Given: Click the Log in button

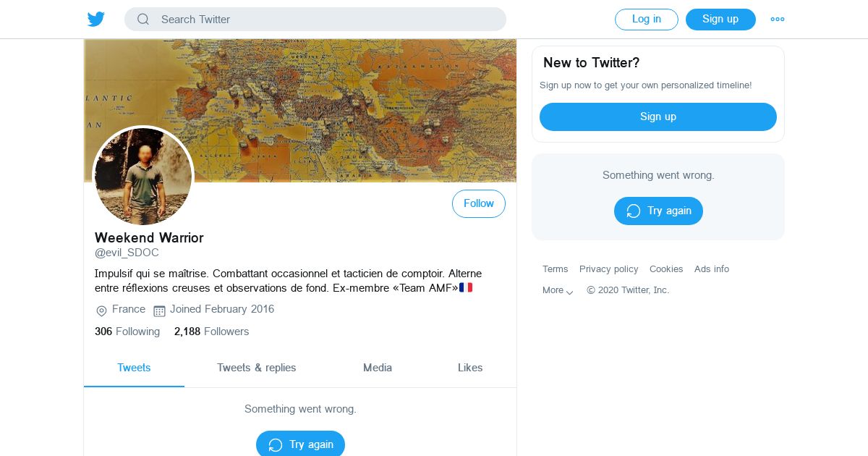Looking at the screenshot, I should 647,20.
